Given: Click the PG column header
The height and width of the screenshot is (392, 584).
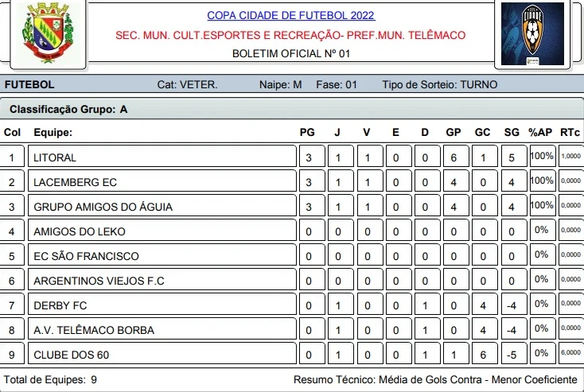Looking at the screenshot, I should [307, 133].
